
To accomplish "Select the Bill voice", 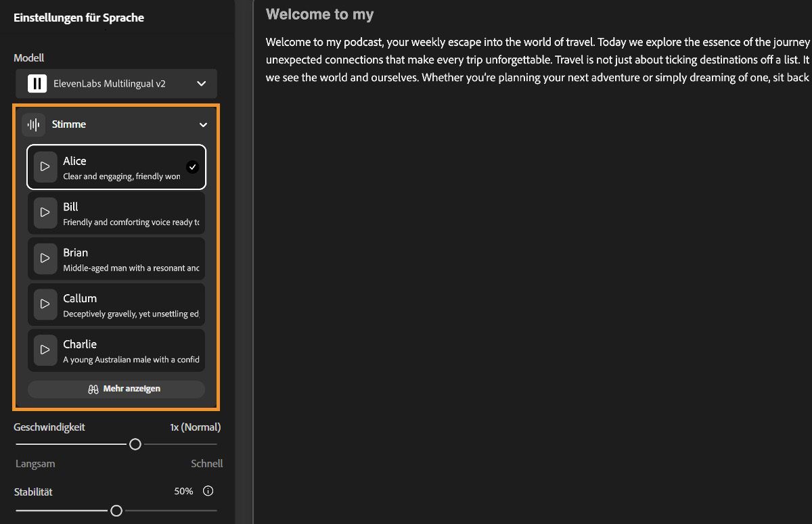I will (x=129, y=213).
